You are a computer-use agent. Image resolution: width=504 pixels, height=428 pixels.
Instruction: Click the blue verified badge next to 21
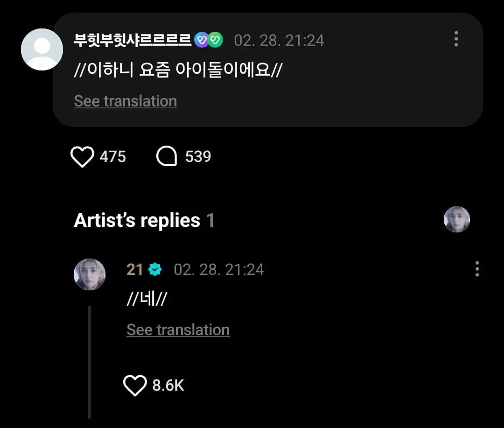click(155, 270)
